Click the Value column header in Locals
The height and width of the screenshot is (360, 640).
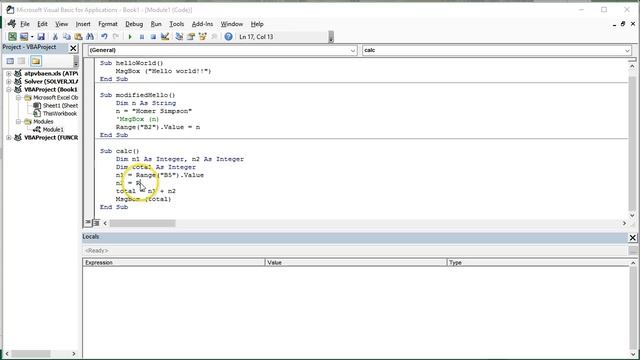[x=356, y=262]
